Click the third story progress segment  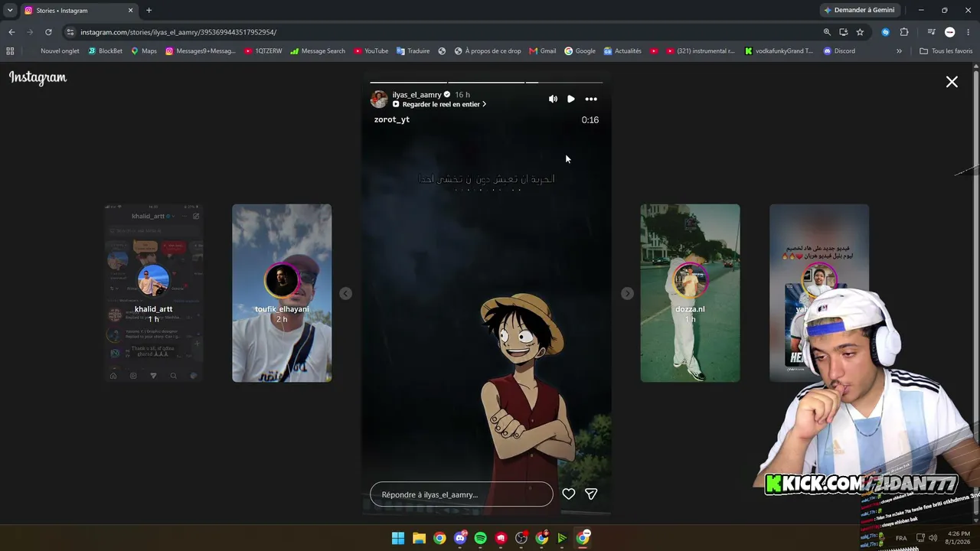coord(564,82)
